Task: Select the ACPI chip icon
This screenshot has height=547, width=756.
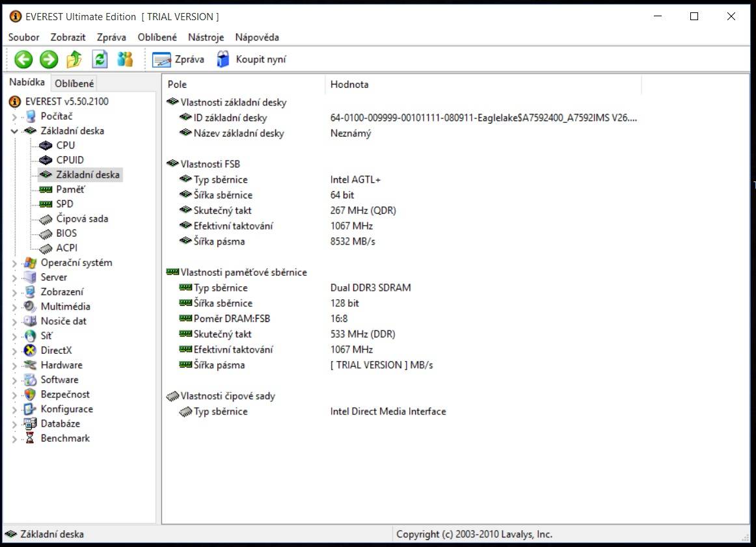Action: click(46, 248)
